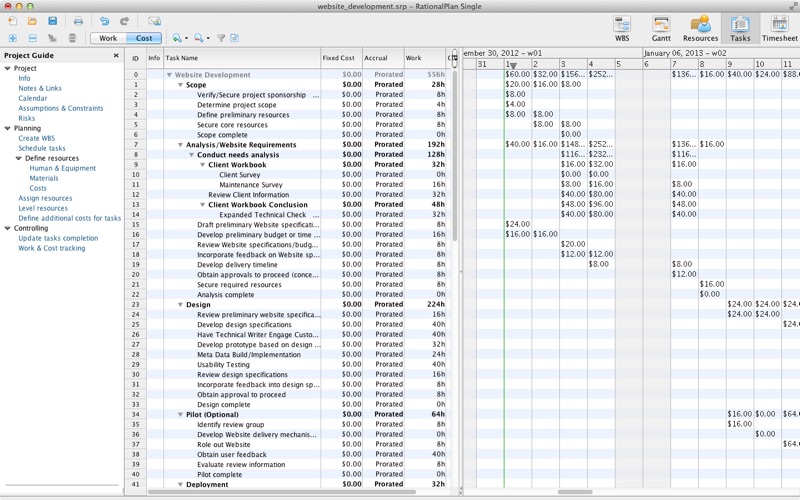Switch to the Gantt view tab
The width and height of the screenshot is (800, 500).
pyautogui.click(x=661, y=28)
